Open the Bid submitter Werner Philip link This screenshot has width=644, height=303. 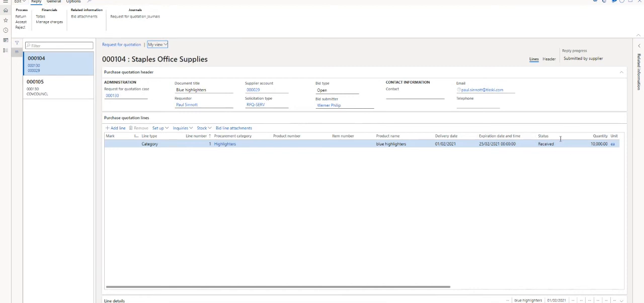pyautogui.click(x=329, y=105)
